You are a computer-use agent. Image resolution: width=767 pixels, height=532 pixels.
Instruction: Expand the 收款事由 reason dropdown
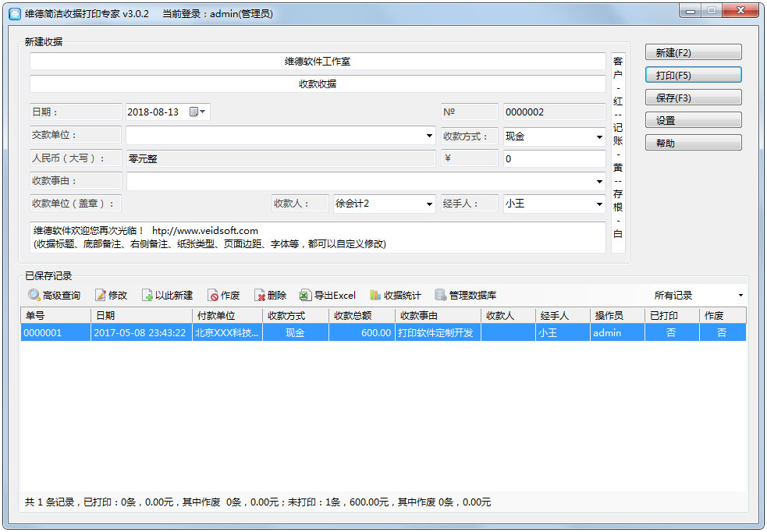pos(599,182)
